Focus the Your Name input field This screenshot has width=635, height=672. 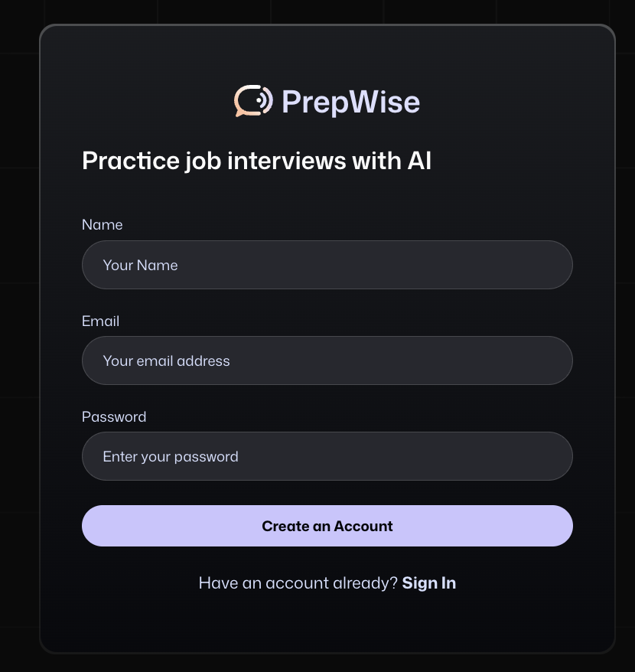coord(327,265)
